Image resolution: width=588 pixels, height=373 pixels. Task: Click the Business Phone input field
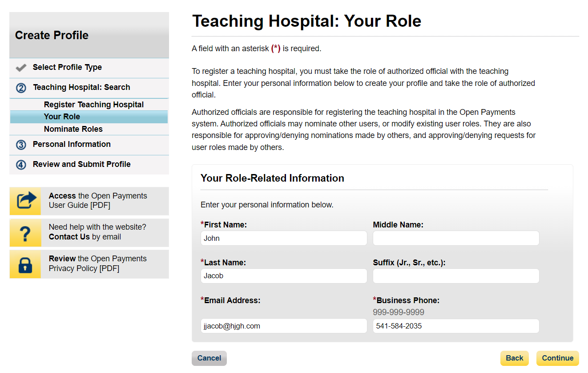click(456, 326)
